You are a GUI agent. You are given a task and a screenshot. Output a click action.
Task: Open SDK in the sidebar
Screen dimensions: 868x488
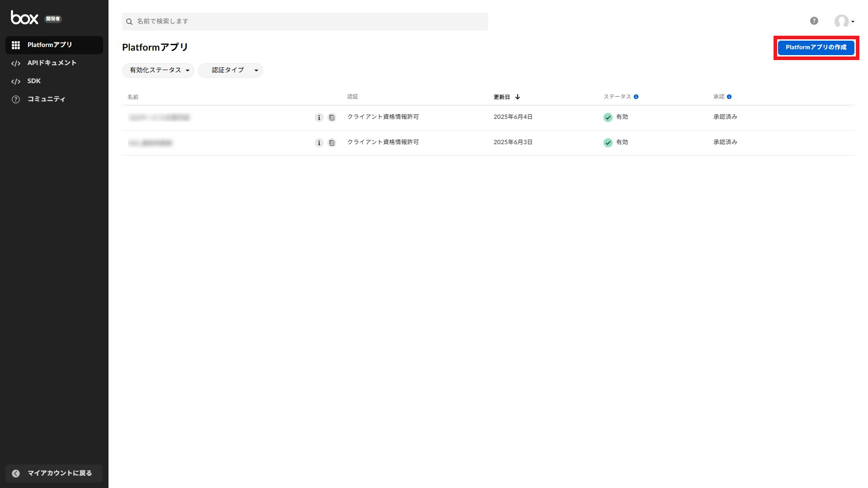pyautogui.click(x=34, y=81)
